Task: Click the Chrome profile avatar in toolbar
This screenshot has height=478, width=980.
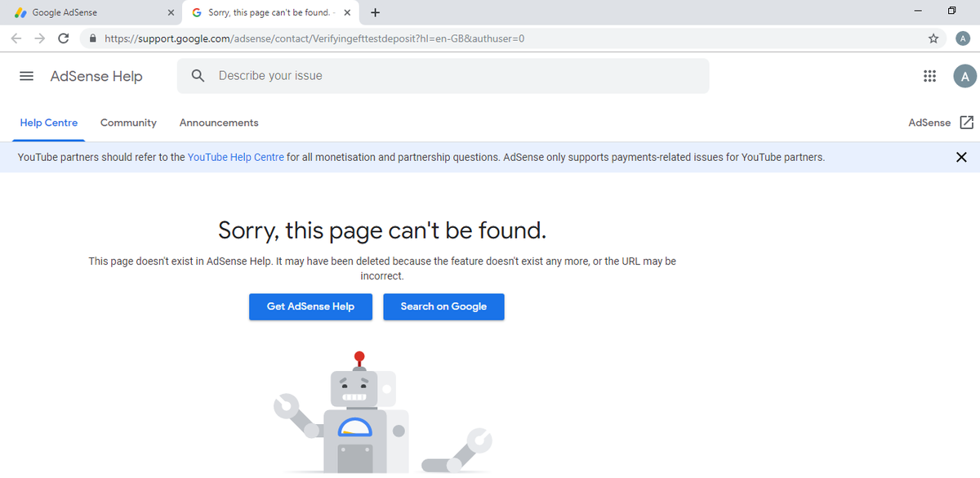Action: pyautogui.click(x=963, y=38)
